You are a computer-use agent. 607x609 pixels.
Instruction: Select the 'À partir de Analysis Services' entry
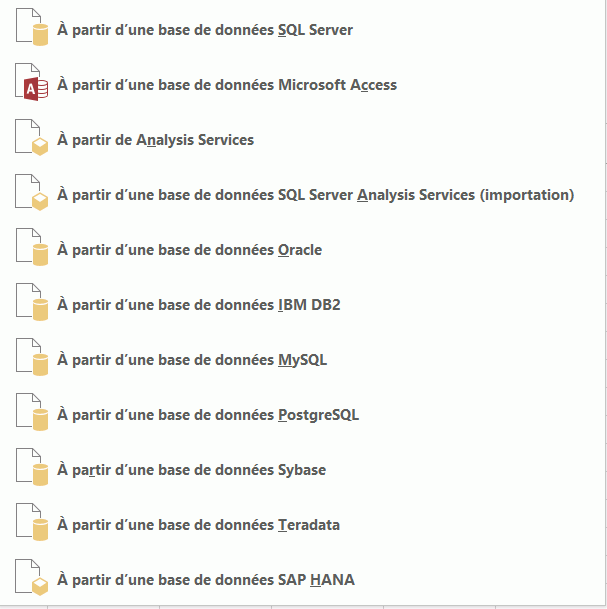[155, 140]
